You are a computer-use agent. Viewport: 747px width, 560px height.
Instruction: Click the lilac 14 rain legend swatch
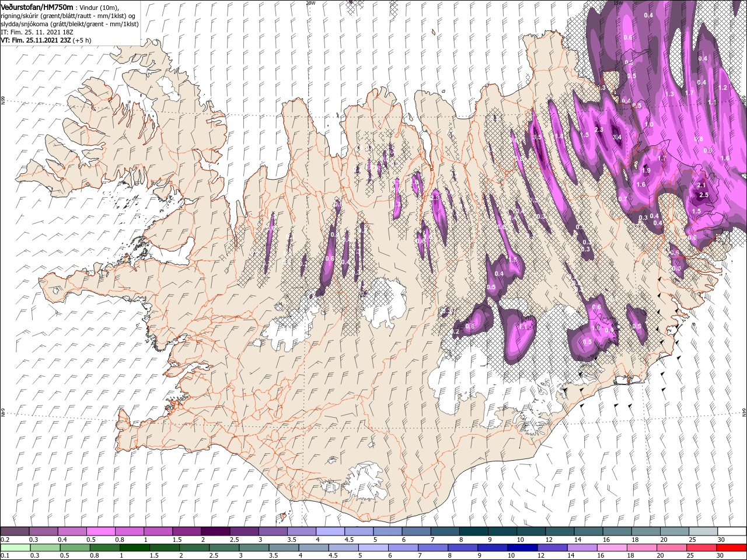pyautogui.click(x=581, y=548)
